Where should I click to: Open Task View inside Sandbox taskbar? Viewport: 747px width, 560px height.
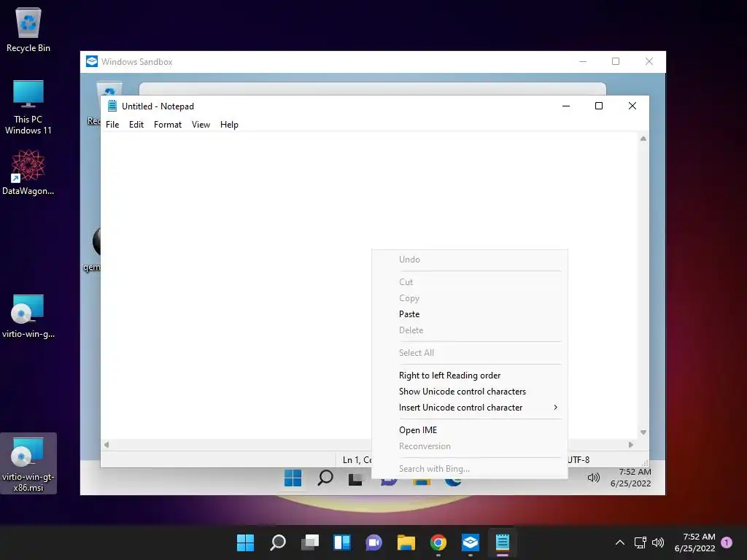click(x=355, y=479)
